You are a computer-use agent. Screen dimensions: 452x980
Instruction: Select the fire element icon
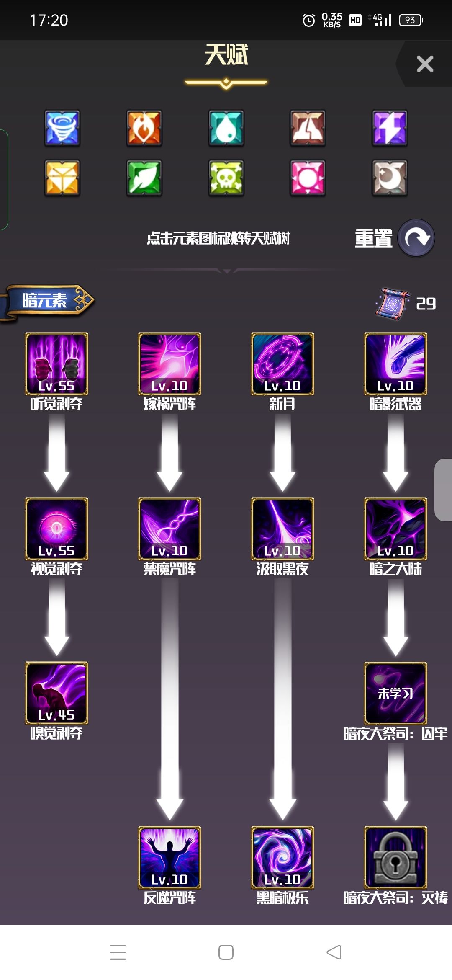pos(144,128)
